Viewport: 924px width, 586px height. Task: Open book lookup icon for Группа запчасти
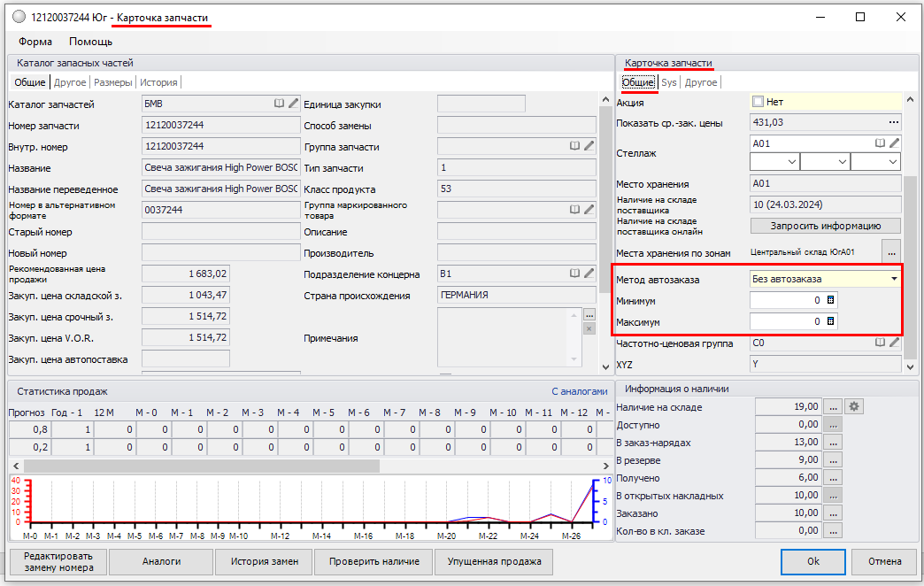point(575,146)
